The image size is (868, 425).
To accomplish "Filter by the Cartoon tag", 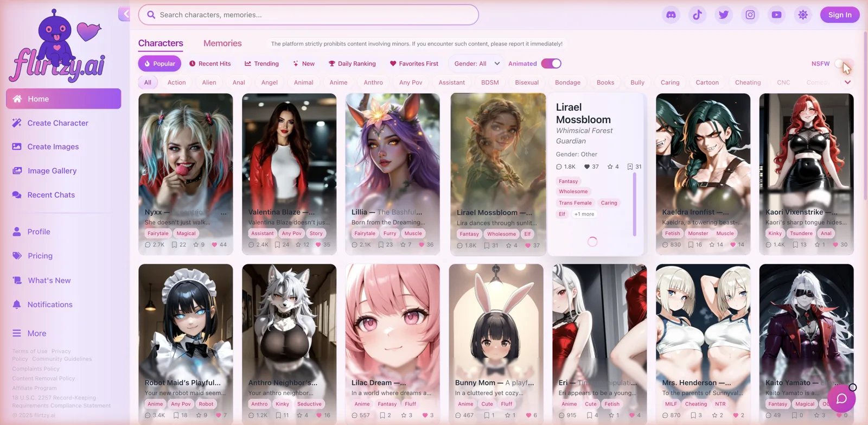I will point(707,83).
